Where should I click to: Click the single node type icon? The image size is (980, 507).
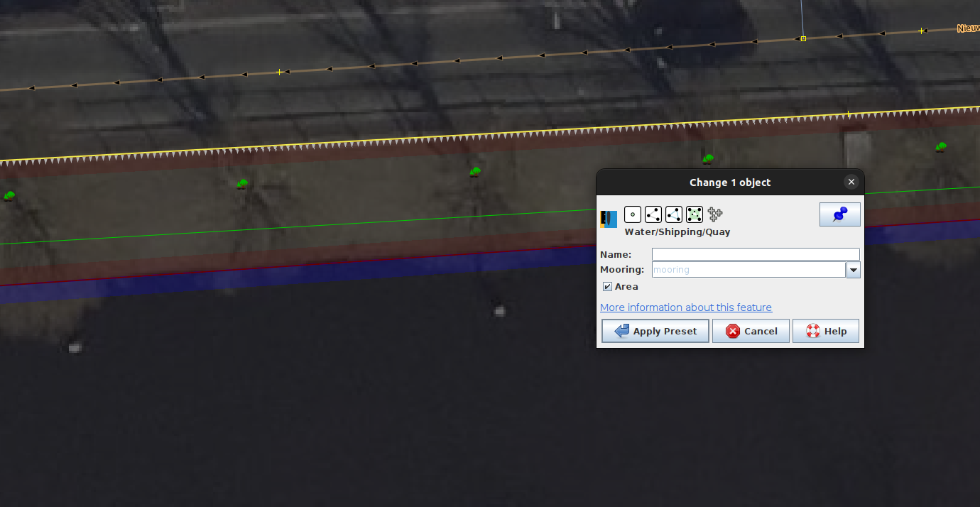(633, 214)
